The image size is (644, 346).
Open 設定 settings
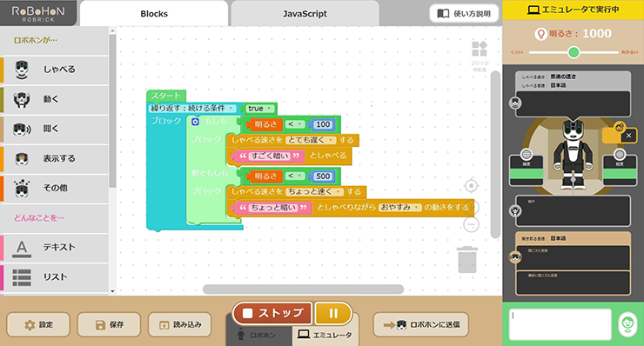click(38, 324)
